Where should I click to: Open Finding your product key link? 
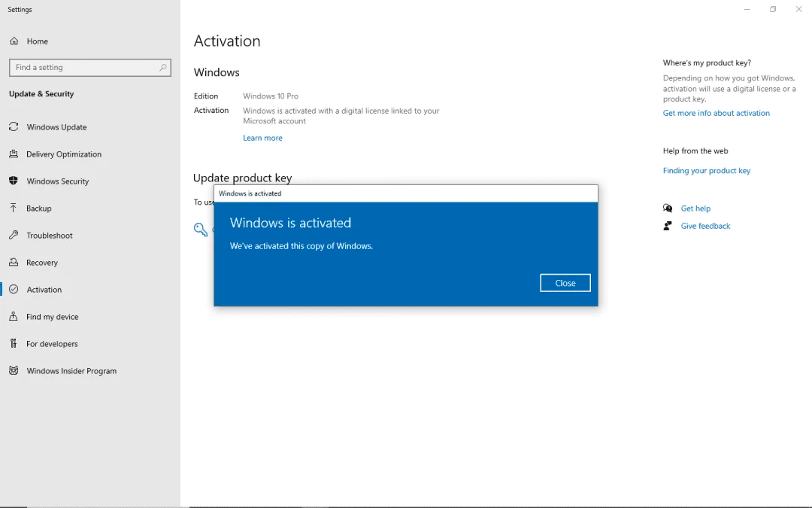706,171
